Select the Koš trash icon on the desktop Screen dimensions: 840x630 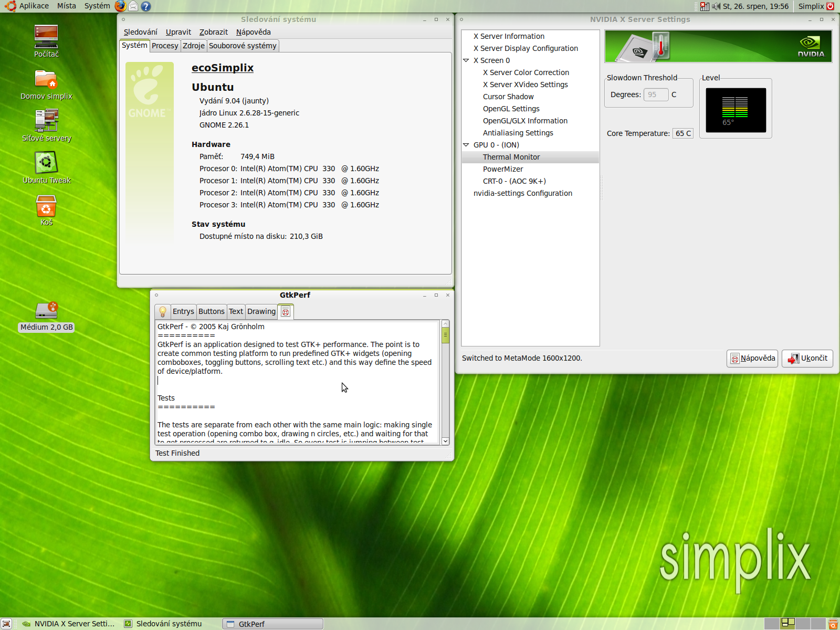point(46,210)
